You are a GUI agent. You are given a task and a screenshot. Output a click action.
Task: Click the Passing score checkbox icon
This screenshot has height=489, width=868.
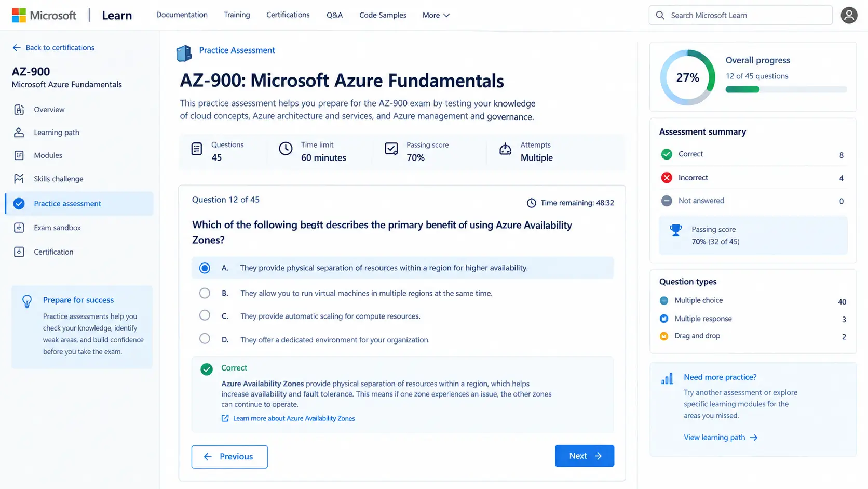pyautogui.click(x=391, y=149)
